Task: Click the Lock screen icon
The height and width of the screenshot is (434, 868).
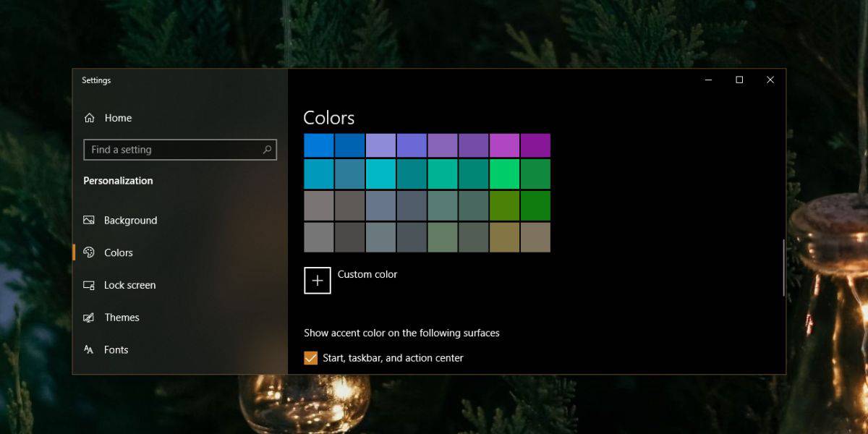Action: (x=89, y=285)
